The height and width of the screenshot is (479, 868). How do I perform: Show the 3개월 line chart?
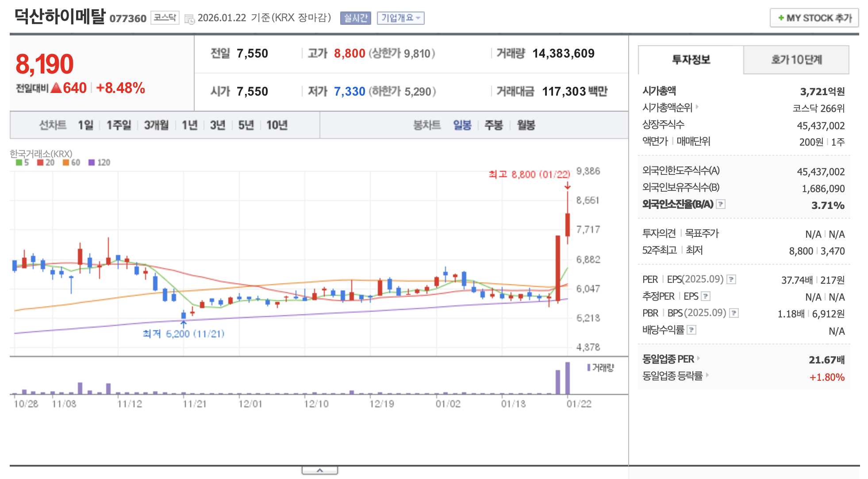tap(156, 125)
